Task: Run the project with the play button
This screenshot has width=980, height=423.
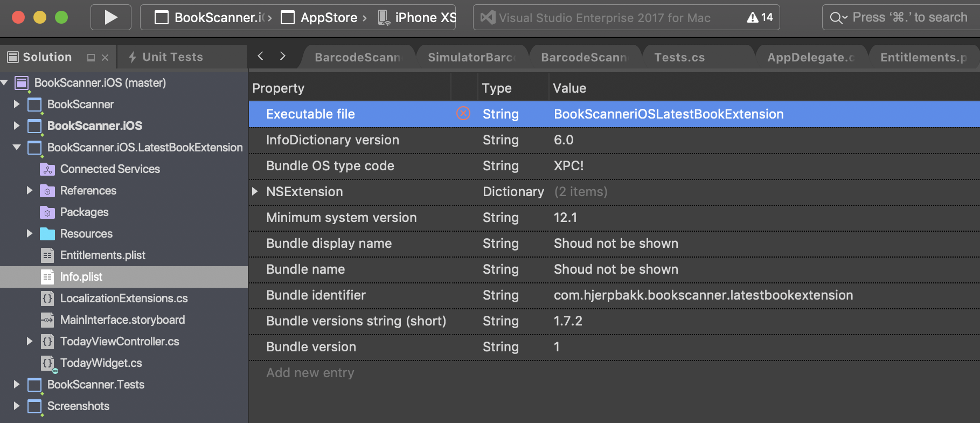Action: click(110, 17)
